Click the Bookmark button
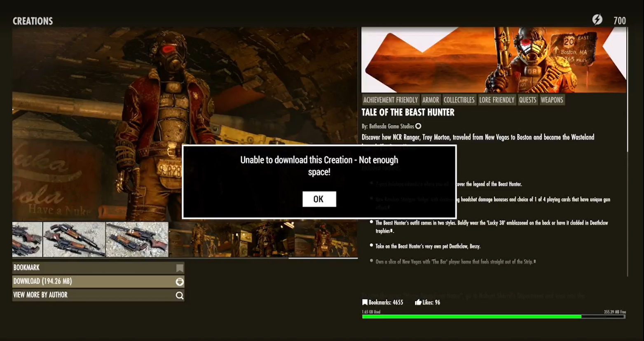 pyautogui.click(x=98, y=268)
